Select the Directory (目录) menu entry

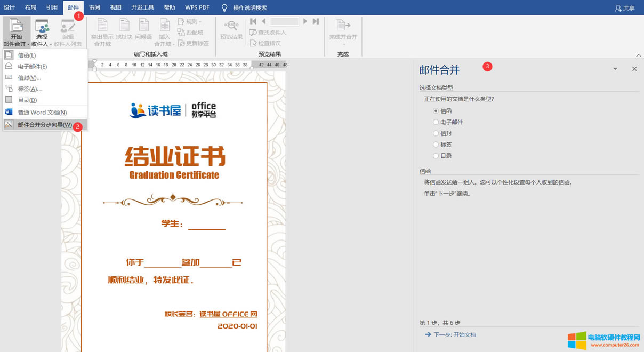[27, 100]
